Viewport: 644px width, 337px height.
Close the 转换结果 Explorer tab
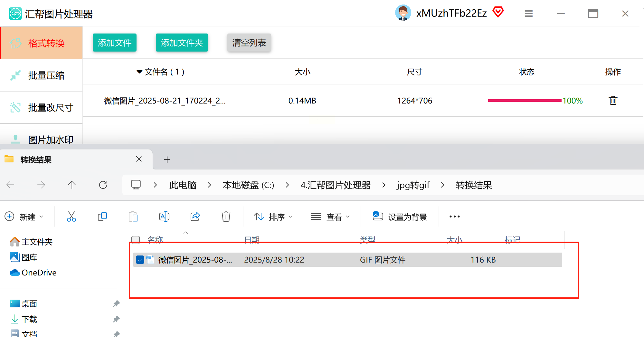click(139, 159)
